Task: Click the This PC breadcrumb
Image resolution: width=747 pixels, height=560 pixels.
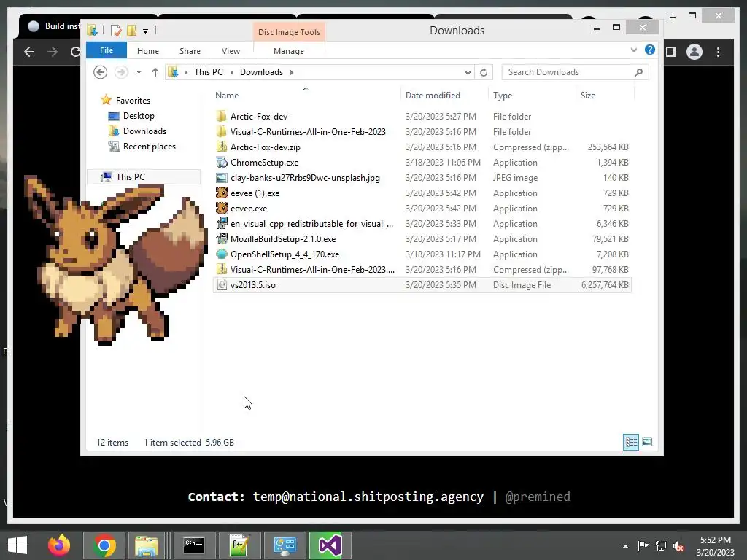Action: coord(208,72)
